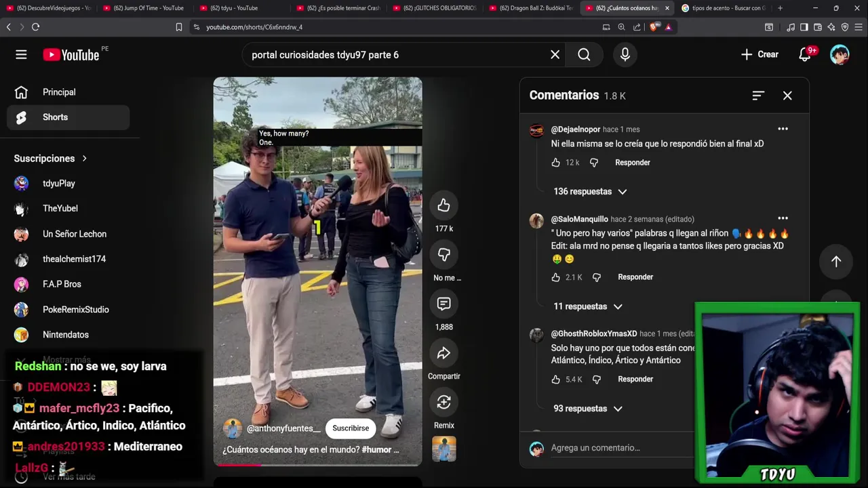Open browser main hamburger menu
Image resolution: width=868 pixels, height=488 pixels.
pyautogui.click(x=859, y=27)
